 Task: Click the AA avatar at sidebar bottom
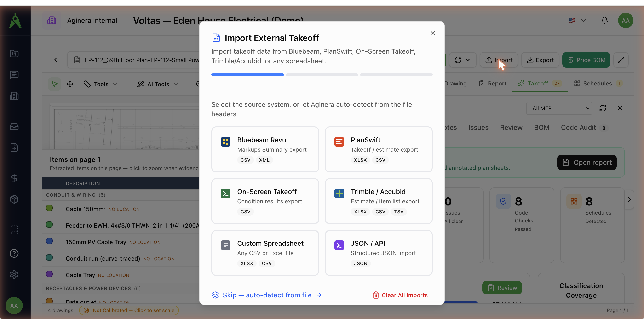14,306
